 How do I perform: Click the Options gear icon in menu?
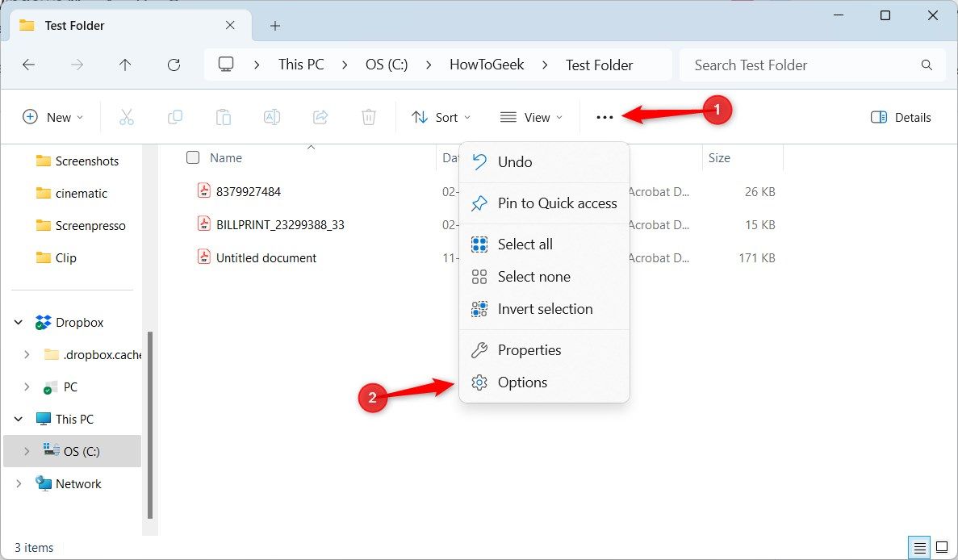pos(479,382)
